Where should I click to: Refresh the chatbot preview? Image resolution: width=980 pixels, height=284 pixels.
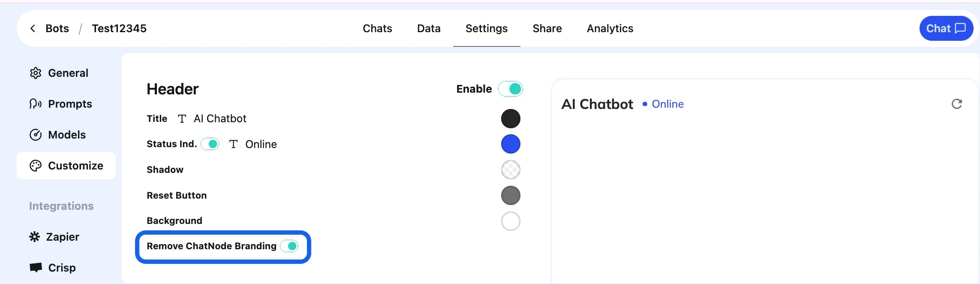point(957,104)
